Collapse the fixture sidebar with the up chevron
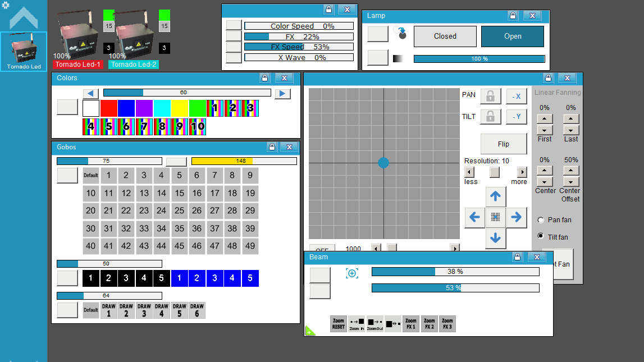This screenshot has height=362, width=644. pos(24,18)
